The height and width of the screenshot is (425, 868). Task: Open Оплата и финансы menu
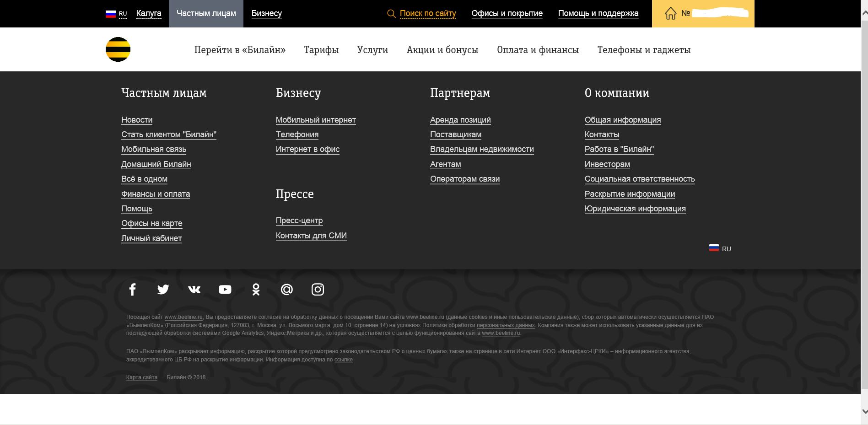(538, 50)
